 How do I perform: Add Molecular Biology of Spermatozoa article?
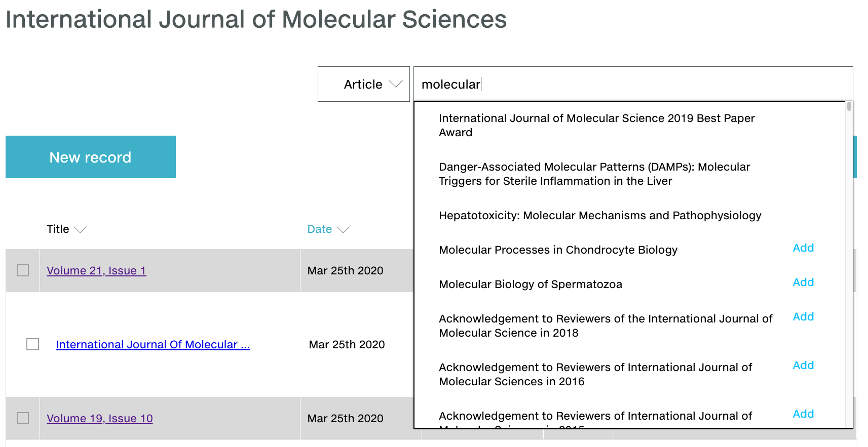803,282
